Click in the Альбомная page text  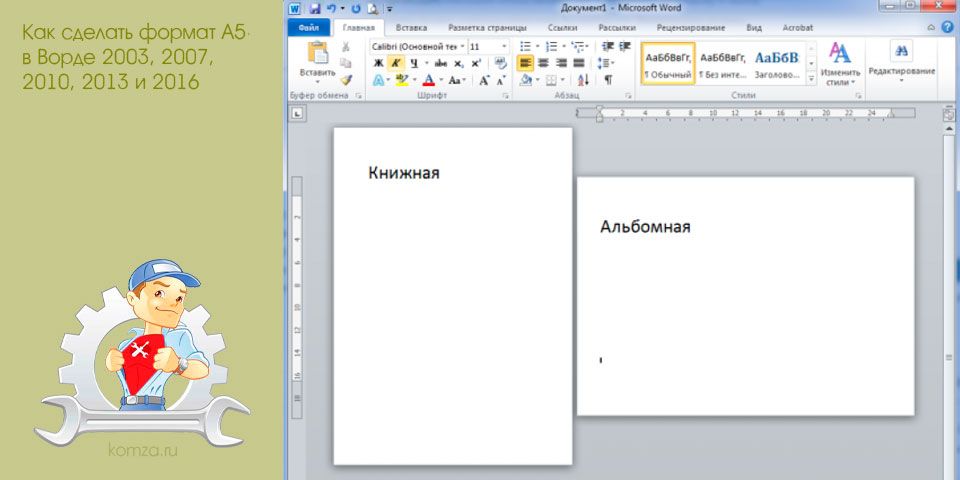[645, 227]
